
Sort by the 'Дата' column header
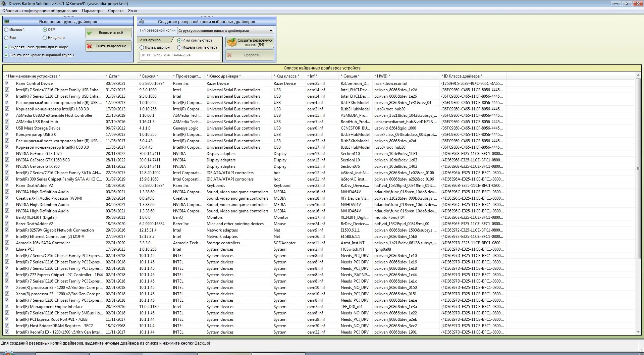point(121,76)
